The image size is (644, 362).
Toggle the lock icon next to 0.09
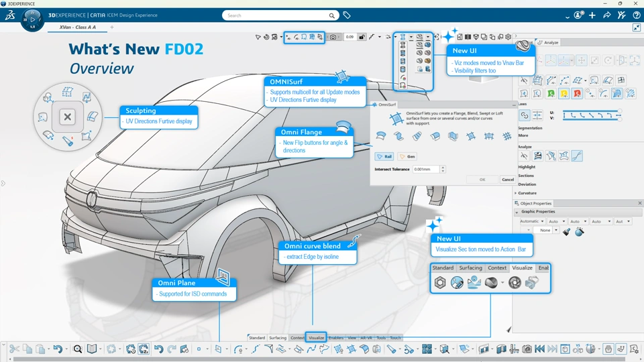[x=362, y=37]
